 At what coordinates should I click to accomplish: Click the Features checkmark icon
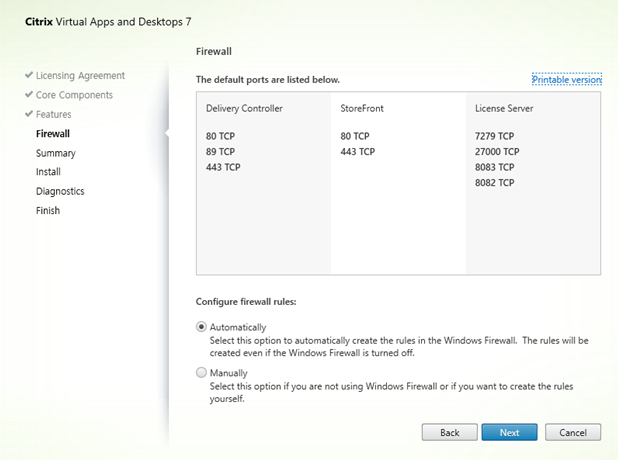(29, 114)
